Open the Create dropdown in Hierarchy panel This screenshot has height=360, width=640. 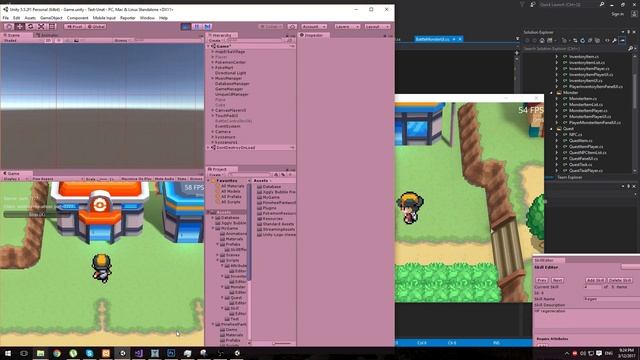[x=215, y=40]
